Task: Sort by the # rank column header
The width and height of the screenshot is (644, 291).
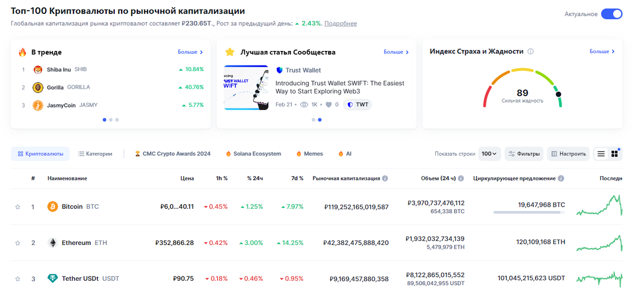Action: 33,178
